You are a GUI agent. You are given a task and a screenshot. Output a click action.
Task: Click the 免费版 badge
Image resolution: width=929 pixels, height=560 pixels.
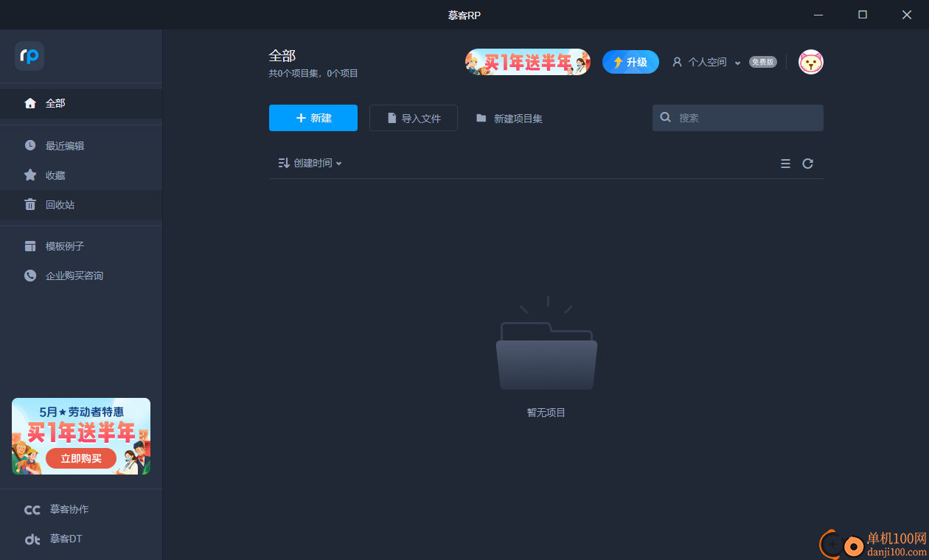763,62
